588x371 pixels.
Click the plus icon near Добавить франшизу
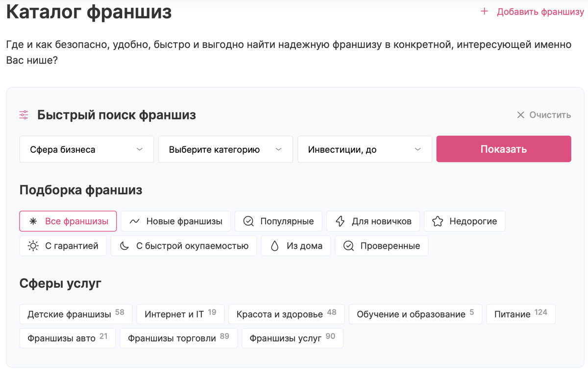484,11
